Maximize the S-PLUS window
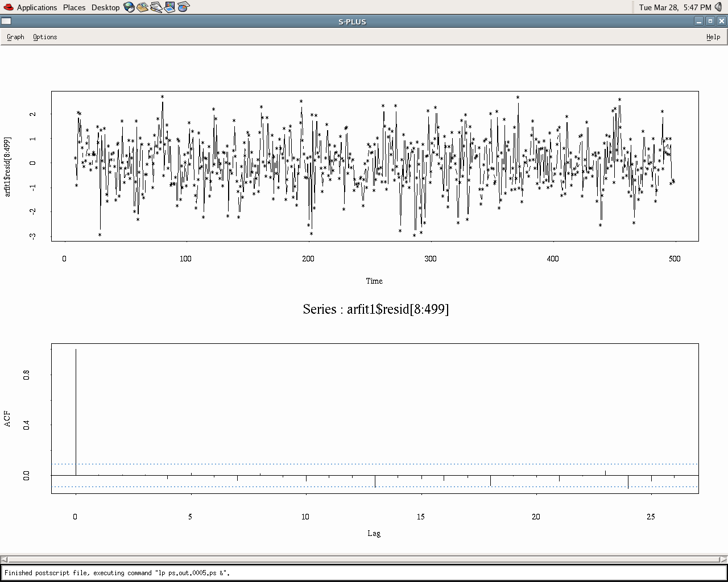 point(710,22)
